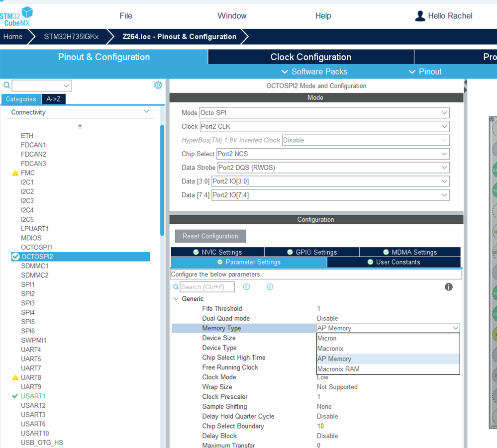Open the Data Strobe dropdown

333,168
